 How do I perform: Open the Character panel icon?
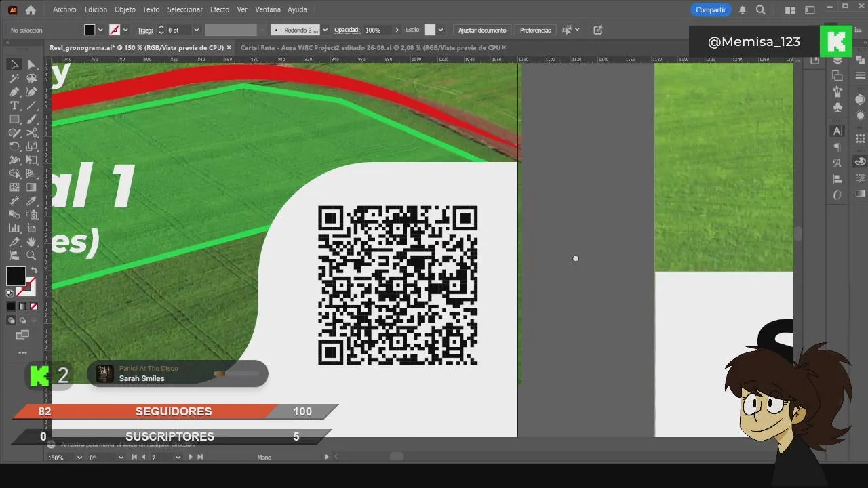click(x=837, y=131)
